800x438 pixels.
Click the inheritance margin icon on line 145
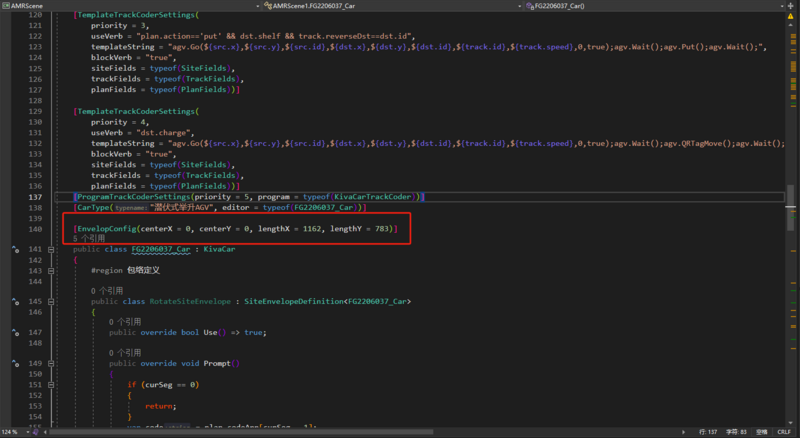coord(17,301)
